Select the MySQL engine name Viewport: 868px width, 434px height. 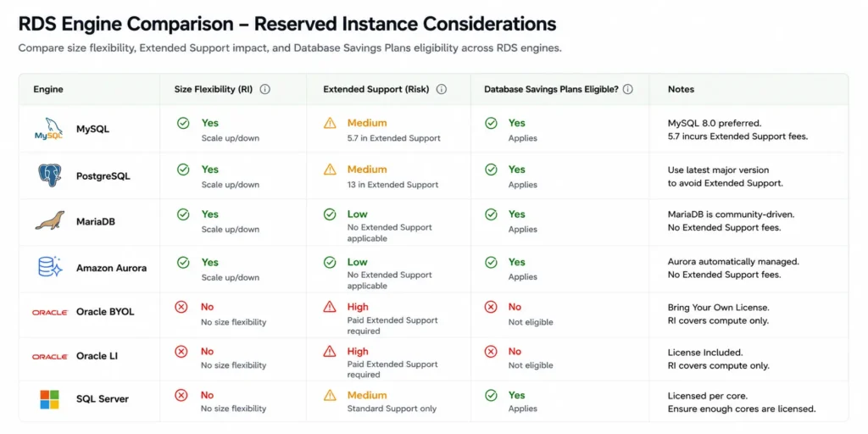click(92, 130)
